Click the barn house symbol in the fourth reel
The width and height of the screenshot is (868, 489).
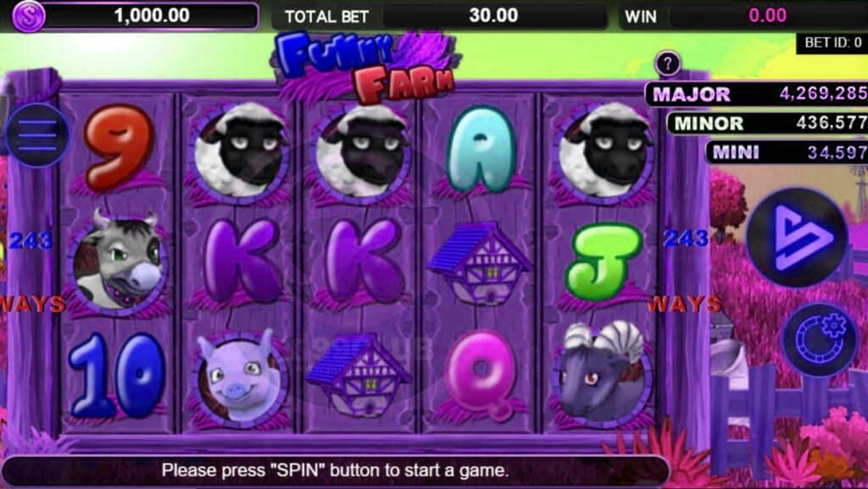coord(481,262)
